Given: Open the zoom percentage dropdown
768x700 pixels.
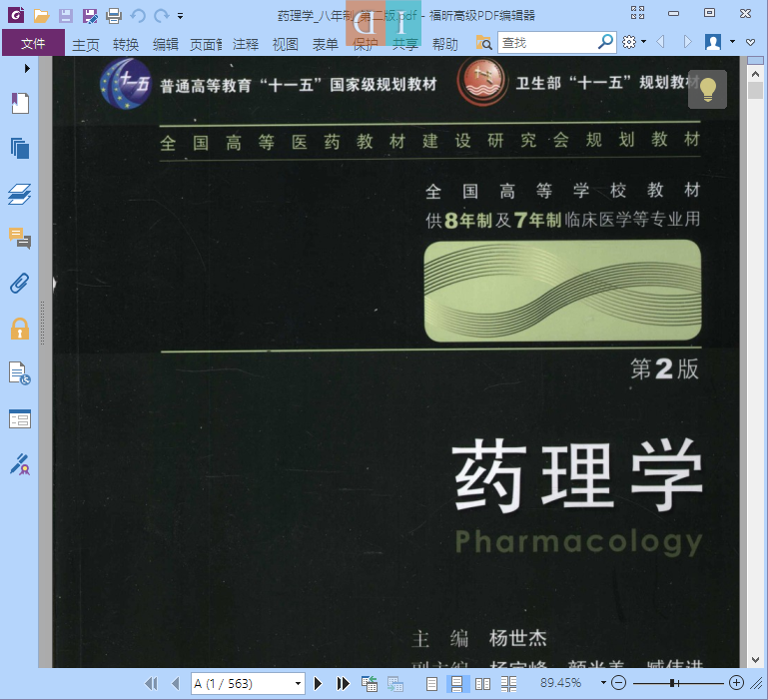Looking at the screenshot, I should (x=603, y=682).
